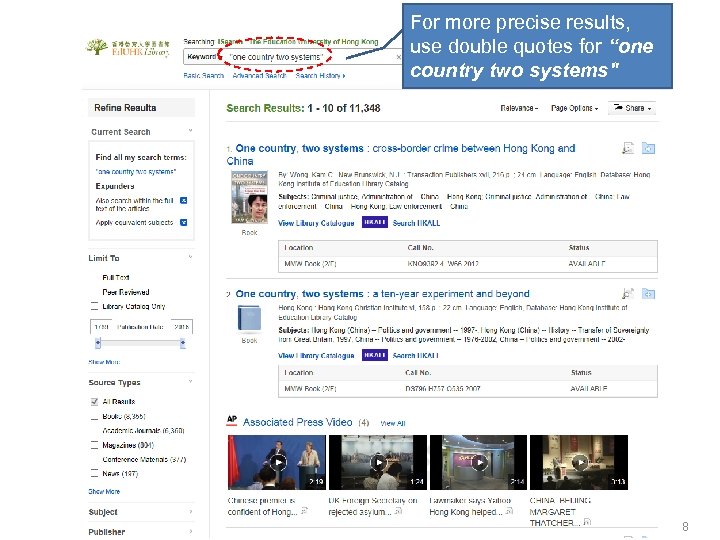
Task: View all Associated Press videos
Action: pos(393,423)
